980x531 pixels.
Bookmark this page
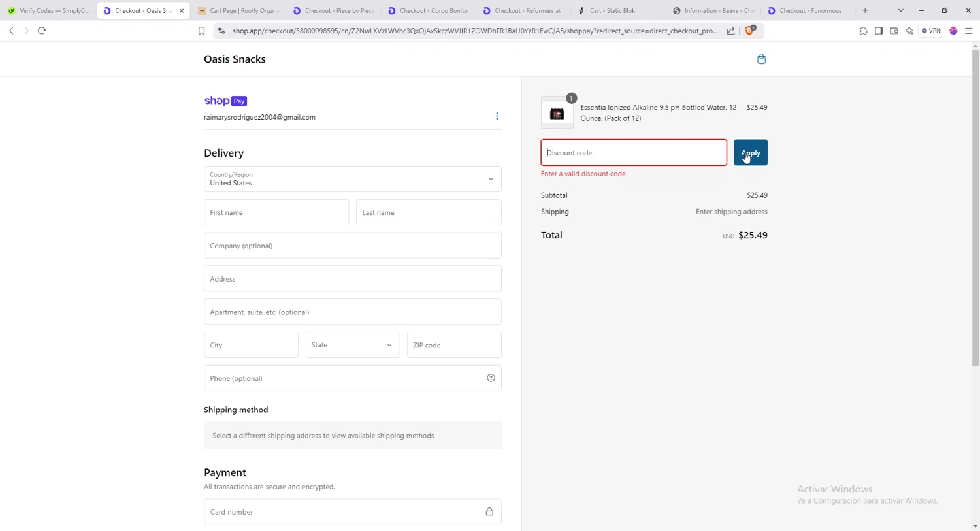(x=201, y=31)
